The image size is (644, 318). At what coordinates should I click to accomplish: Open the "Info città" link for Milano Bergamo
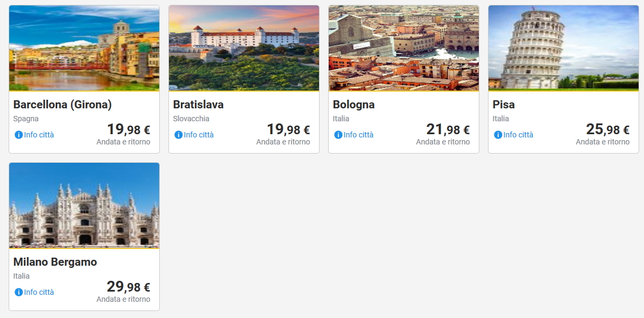39,292
